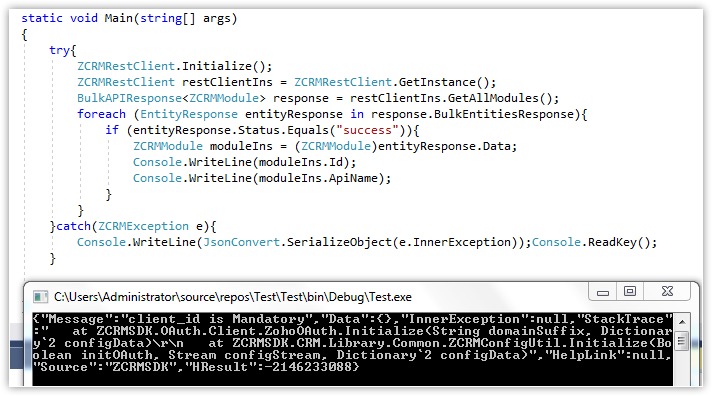Viewport: 712px width, 396px height.
Task: Click 'entityResponse.Data;' expression
Action: 447,146
